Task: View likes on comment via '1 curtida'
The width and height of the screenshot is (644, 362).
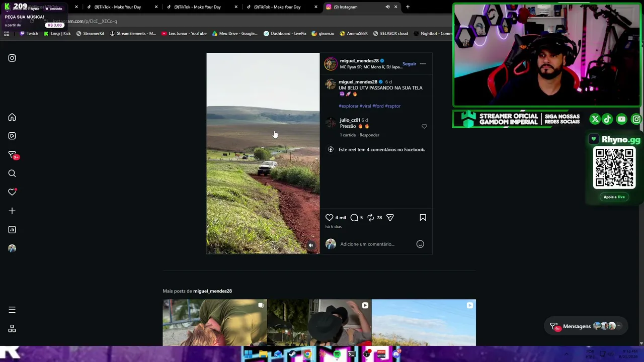Action: [348, 135]
